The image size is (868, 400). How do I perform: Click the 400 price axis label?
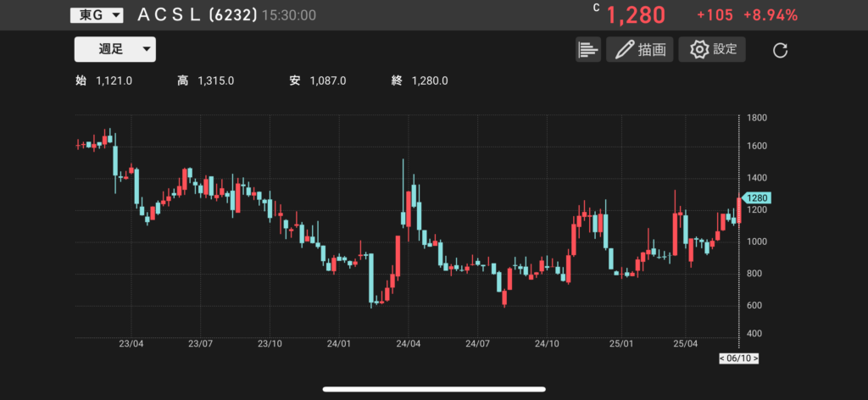point(756,334)
